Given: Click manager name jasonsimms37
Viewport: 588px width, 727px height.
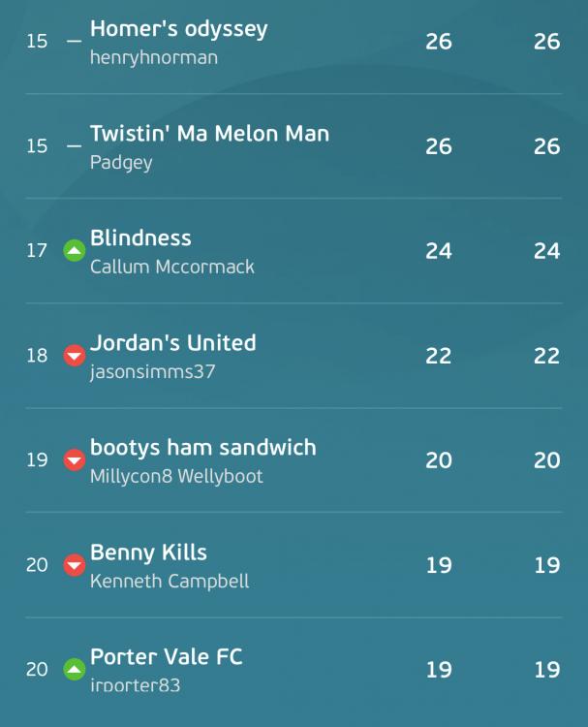Looking at the screenshot, I should click(x=152, y=372).
